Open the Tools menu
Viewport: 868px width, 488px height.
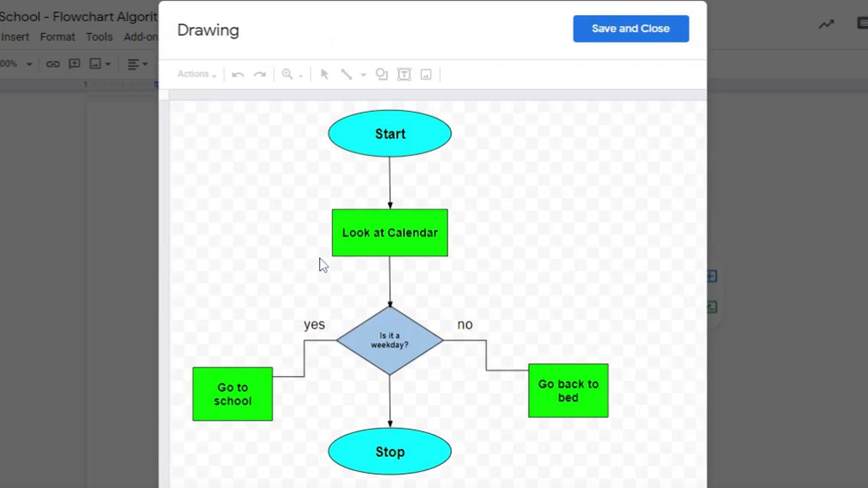click(99, 37)
